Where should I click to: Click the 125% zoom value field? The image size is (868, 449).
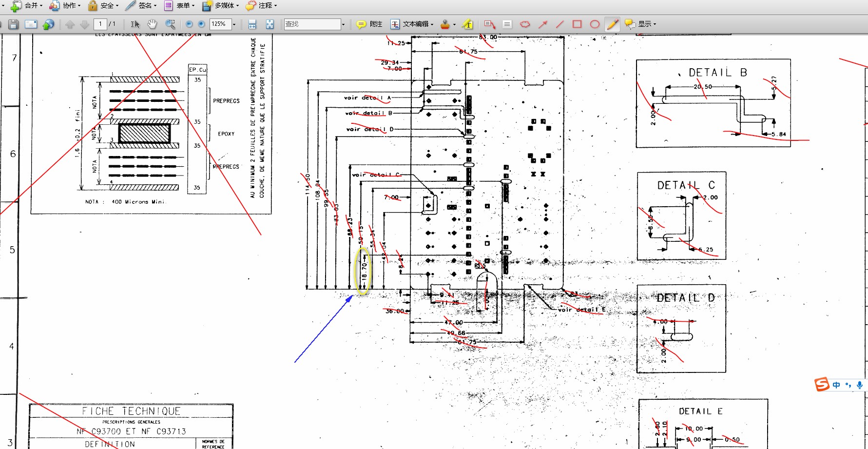click(x=220, y=24)
